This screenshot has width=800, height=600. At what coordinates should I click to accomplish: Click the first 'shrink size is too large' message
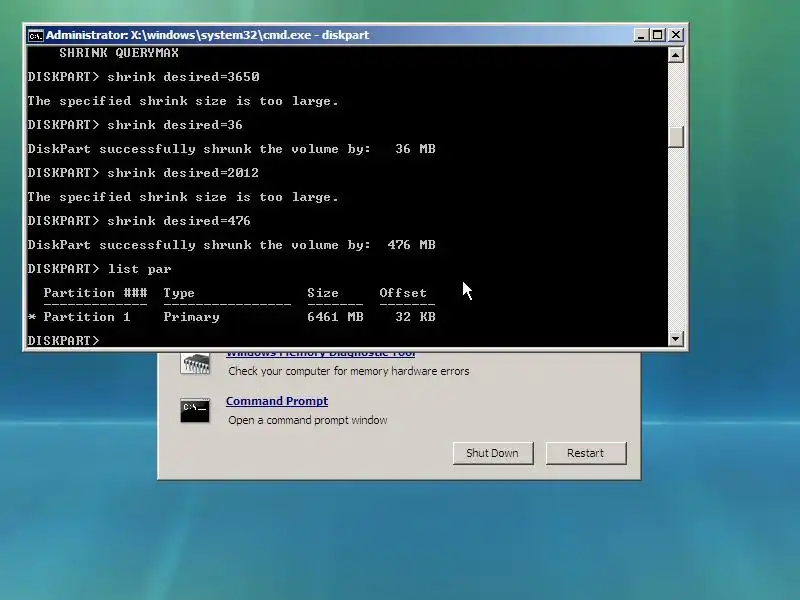coord(183,101)
